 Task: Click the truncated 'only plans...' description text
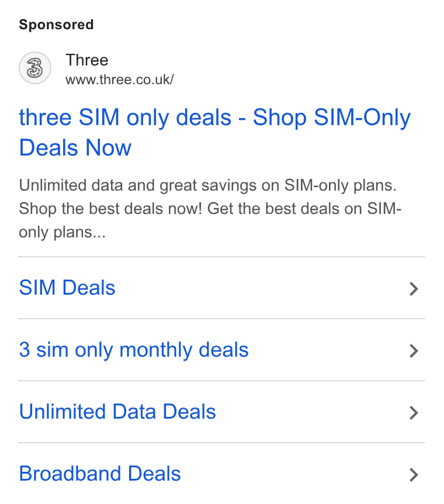(62, 232)
